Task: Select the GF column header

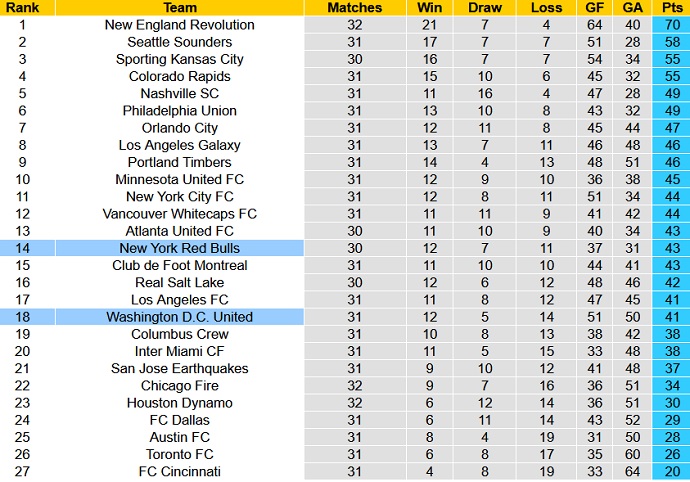Action: point(596,8)
